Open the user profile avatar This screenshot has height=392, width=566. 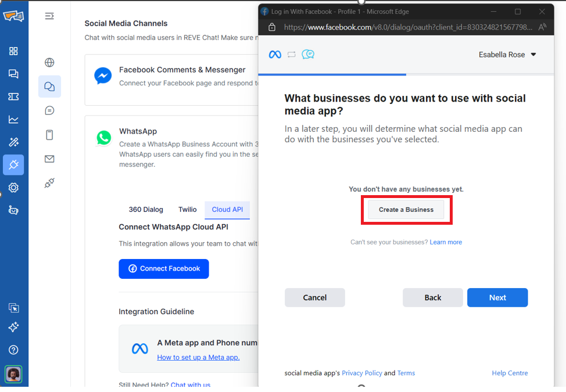click(13, 374)
